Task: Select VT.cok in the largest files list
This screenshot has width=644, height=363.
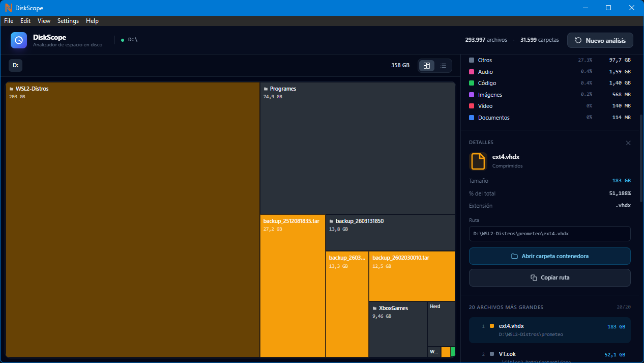Action: [550, 355]
